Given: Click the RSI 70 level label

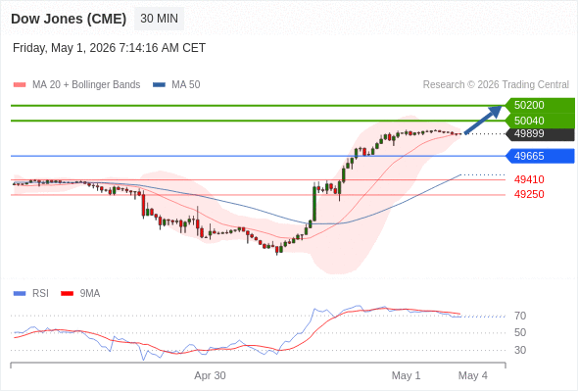Looking at the screenshot, I should 520,316.
